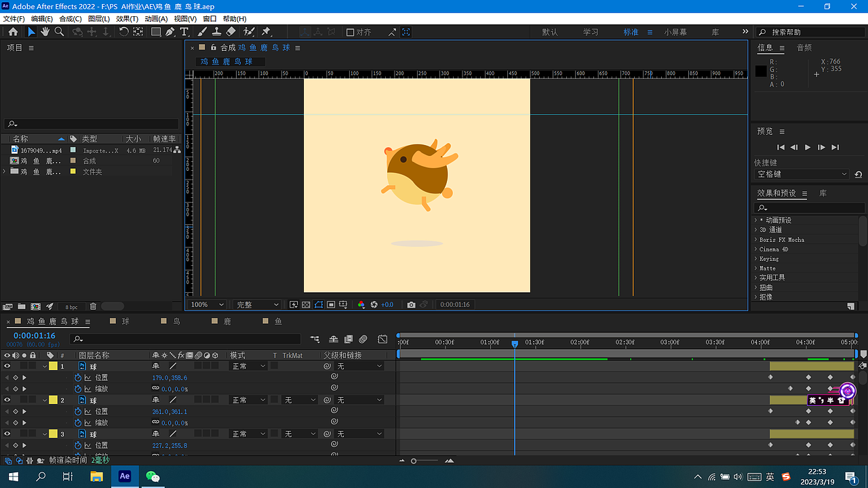
Task: Select the Puppet Pin tool
Action: click(x=266, y=32)
